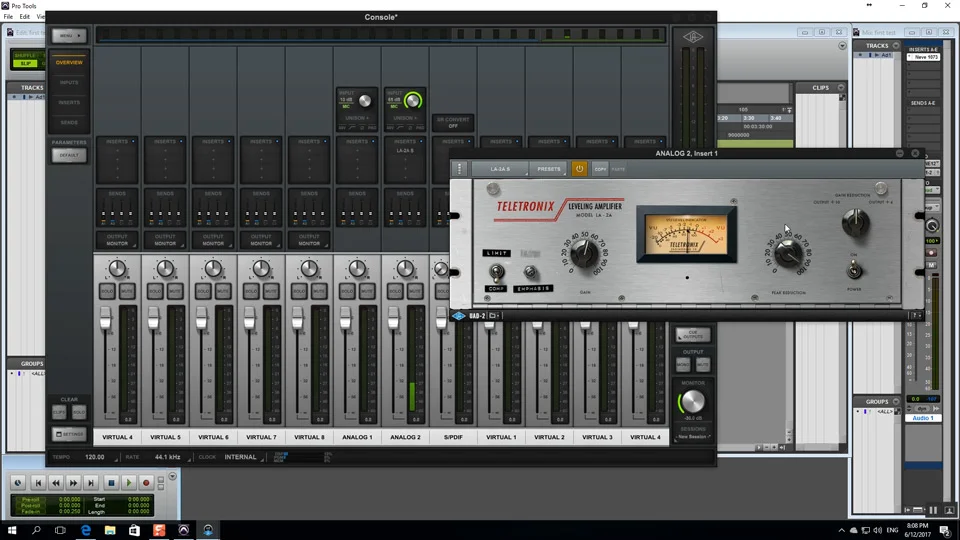
Task: Select the Overview tab in Console
Action: [x=69, y=62]
